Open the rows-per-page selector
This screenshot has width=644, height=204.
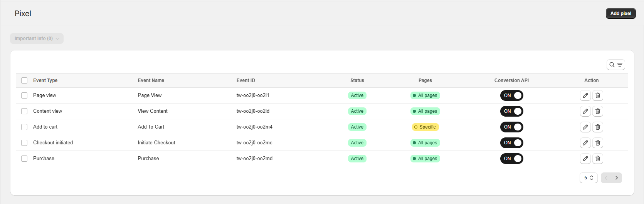tap(589, 178)
